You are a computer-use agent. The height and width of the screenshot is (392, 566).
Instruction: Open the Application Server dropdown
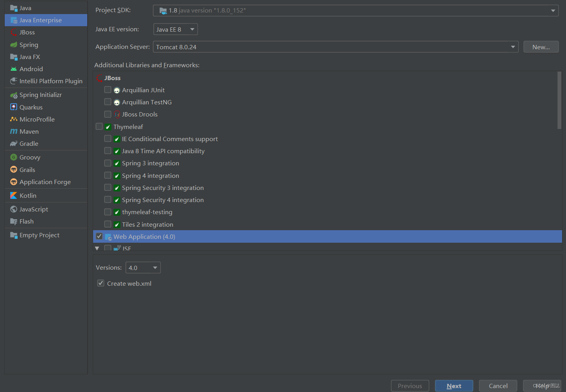coord(336,47)
